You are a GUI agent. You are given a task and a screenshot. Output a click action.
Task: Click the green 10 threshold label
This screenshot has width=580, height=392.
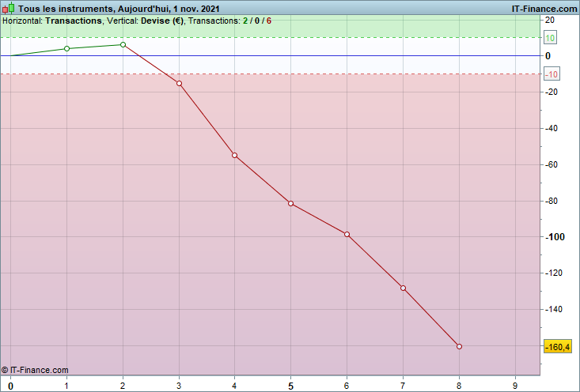[x=550, y=38]
